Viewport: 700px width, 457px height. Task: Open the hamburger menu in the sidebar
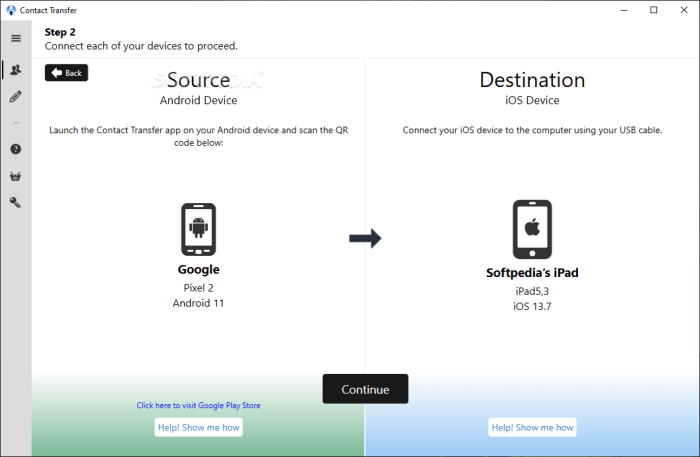(x=15, y=39)
